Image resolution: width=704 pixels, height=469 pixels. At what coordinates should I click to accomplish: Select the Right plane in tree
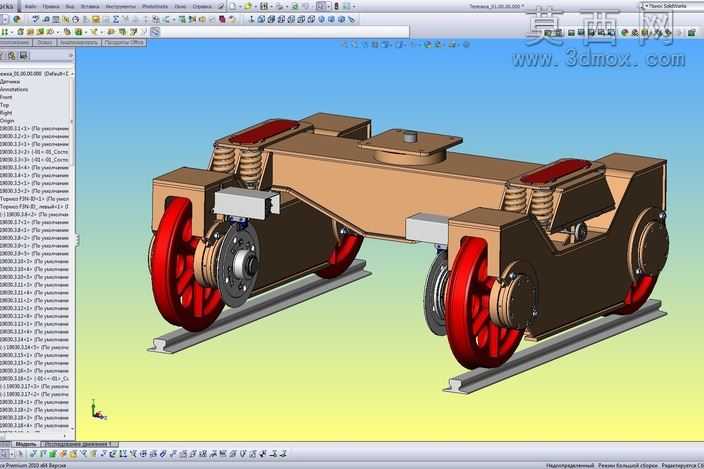(x=6, y=113)
